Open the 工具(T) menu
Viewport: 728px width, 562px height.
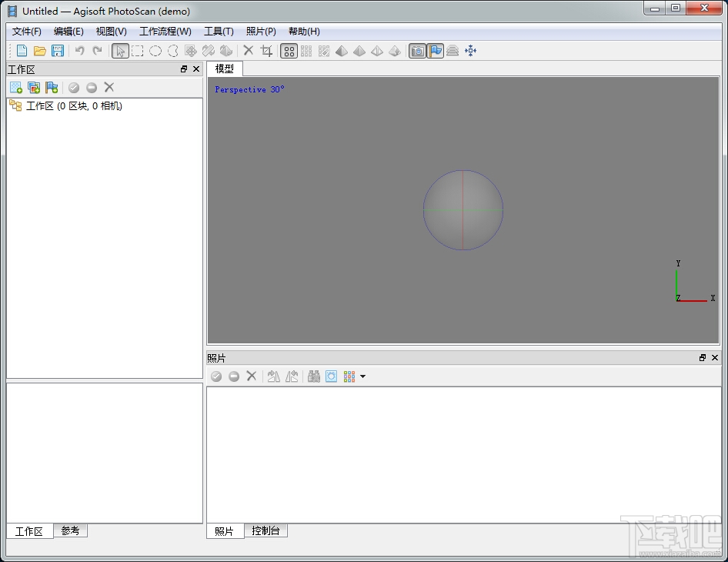pyautogui.click(x=219, y=31)
